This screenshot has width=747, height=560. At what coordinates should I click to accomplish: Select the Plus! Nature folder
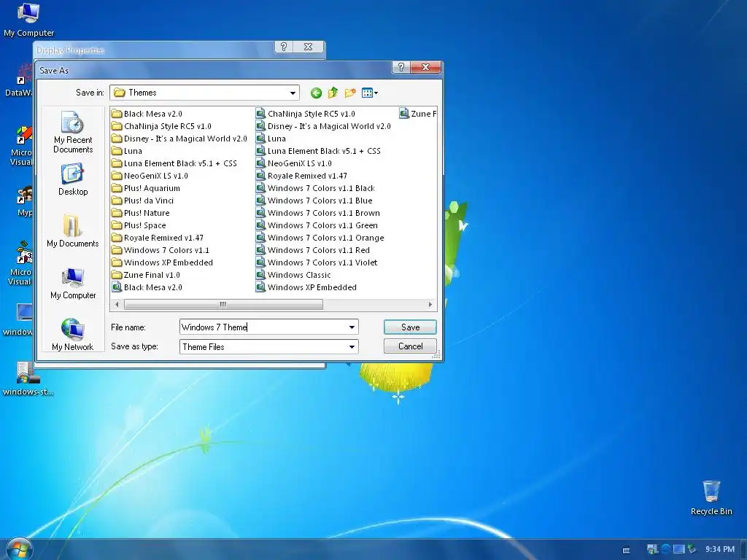141,213
